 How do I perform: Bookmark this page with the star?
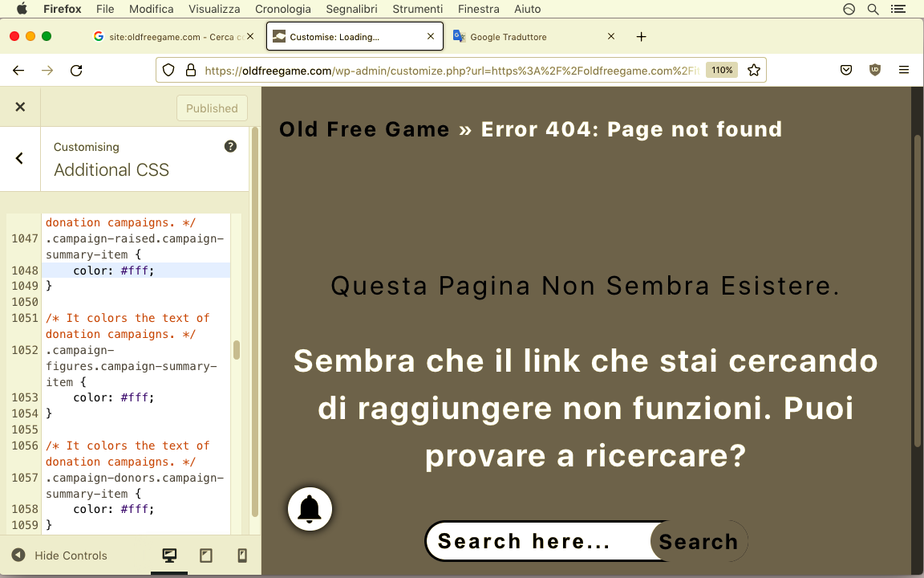tap(754, 70)
